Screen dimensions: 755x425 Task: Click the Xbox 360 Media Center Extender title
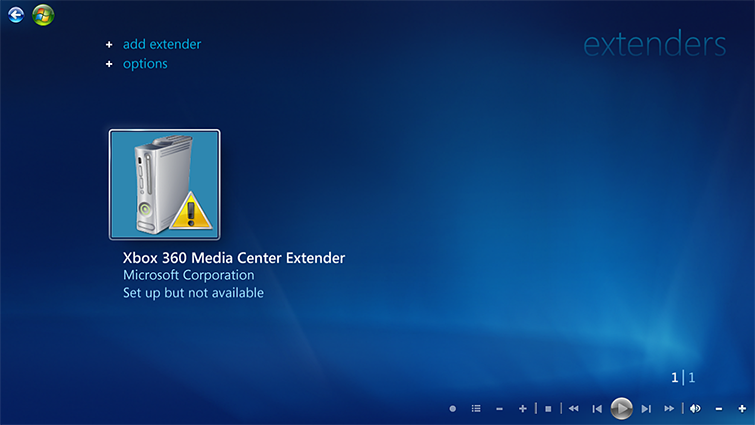234,258
